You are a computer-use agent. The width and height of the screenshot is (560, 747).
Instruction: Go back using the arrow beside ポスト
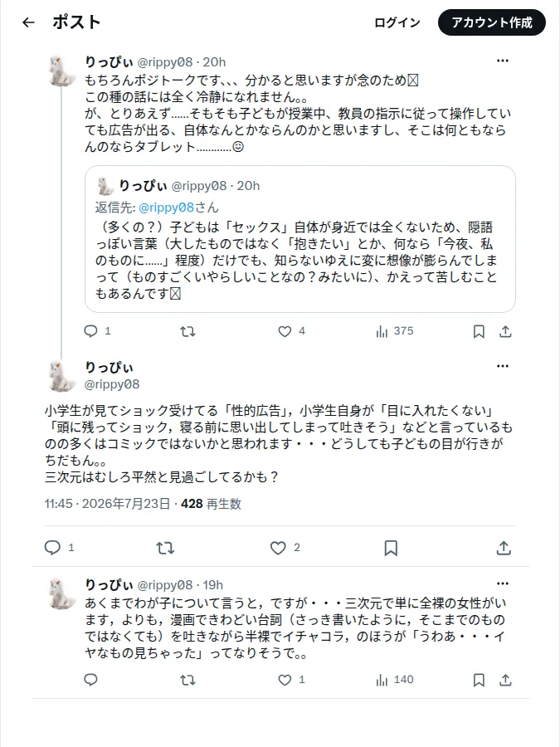[x=28, y=22]
